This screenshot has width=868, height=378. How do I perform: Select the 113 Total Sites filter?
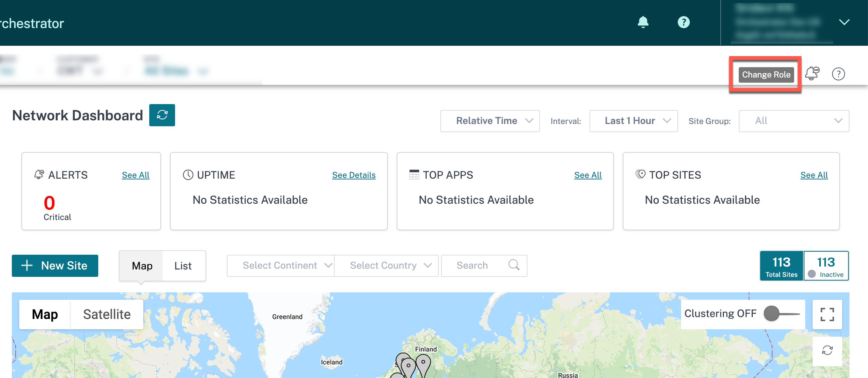point(782,266)
